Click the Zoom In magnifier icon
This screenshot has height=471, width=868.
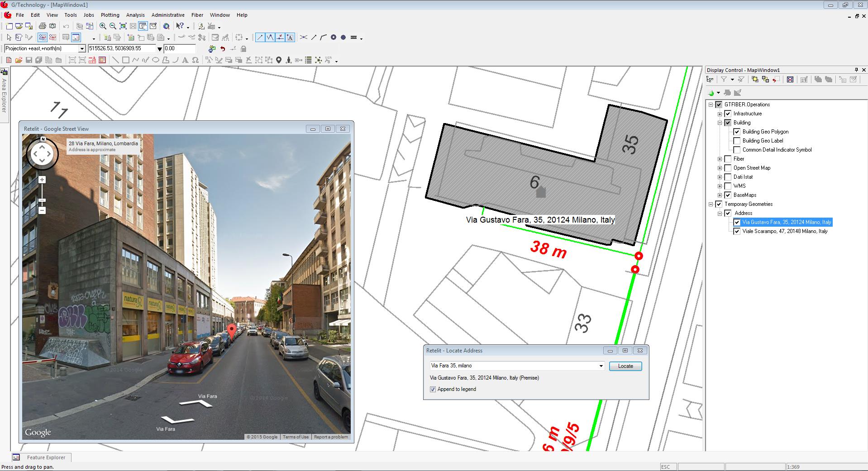(x=103, y=26)
